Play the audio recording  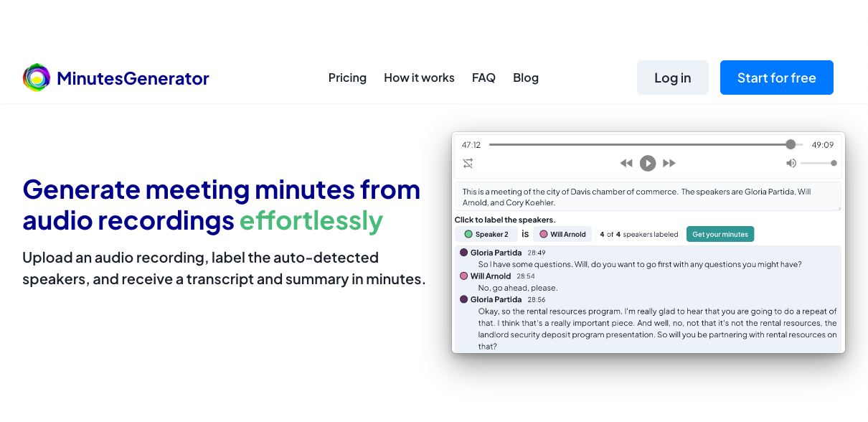[648, 163]
